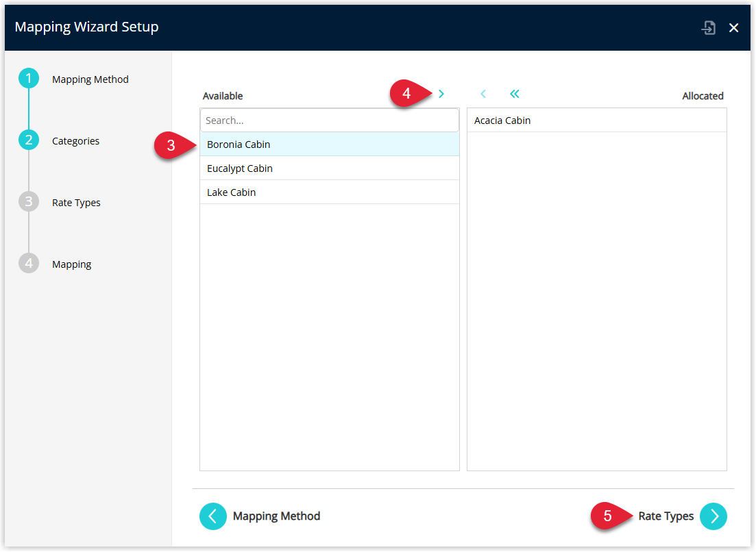Screen dimensions: 756x552
Task: Click the double left arrow to remove all
Action: click(x=515, y=94)
